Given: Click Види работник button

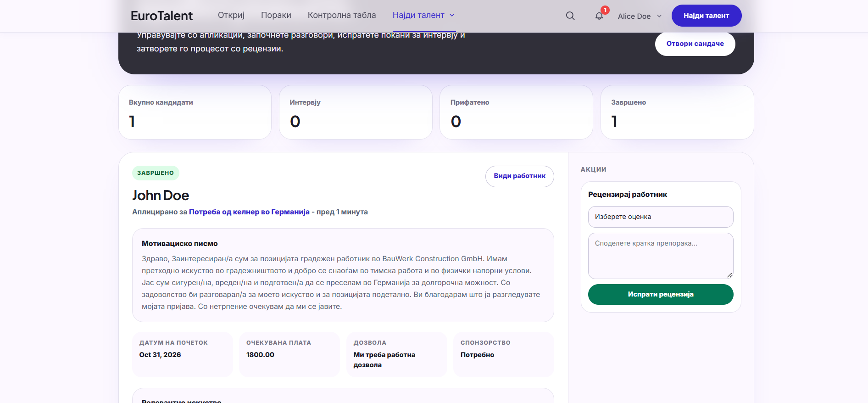Looking at the screenshot, I should [x=520, y=176].
